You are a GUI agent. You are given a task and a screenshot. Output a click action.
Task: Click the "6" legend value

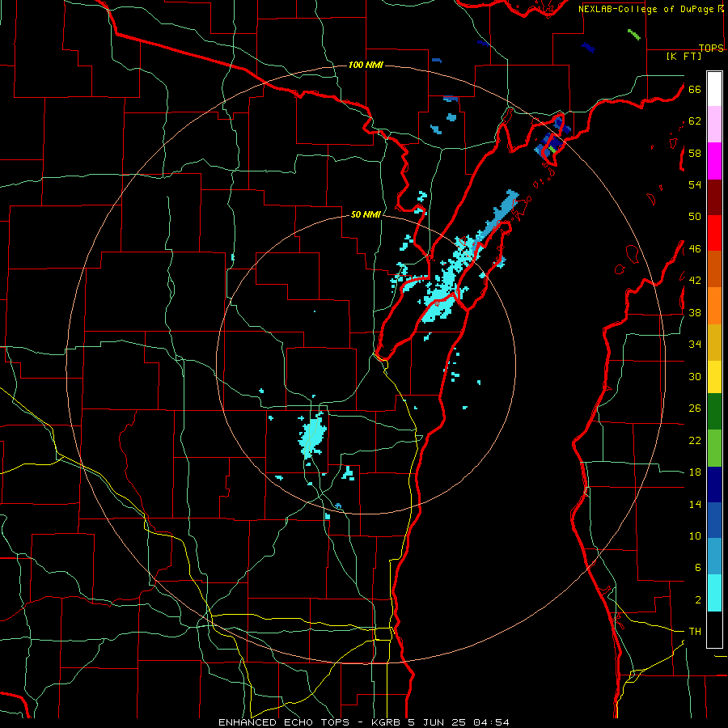click(697, 568)
